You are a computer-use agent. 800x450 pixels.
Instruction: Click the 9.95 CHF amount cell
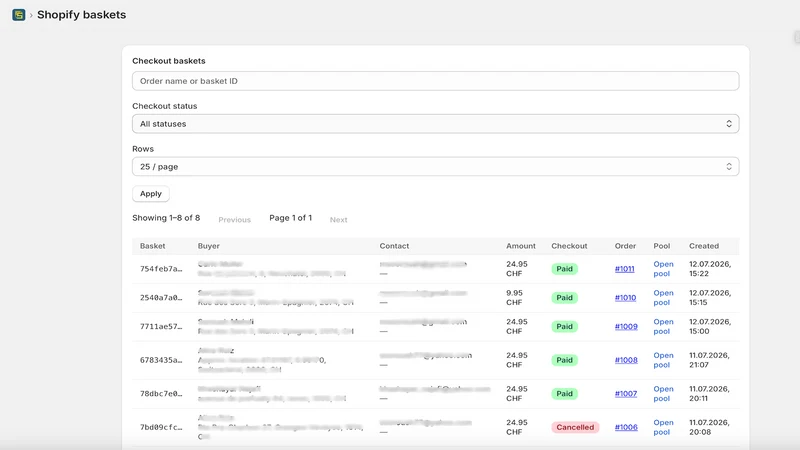(x=515, y=297)
